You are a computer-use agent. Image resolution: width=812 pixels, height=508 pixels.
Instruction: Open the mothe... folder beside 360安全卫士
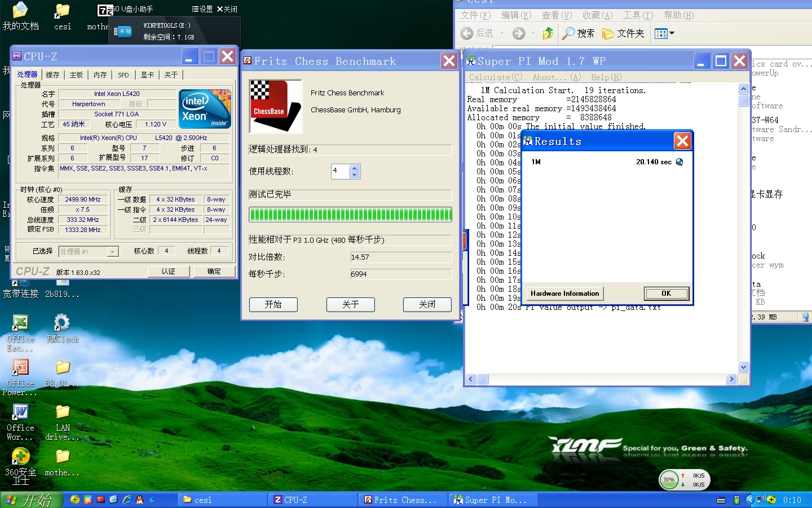pyautogui.click(x=63, y=463)
